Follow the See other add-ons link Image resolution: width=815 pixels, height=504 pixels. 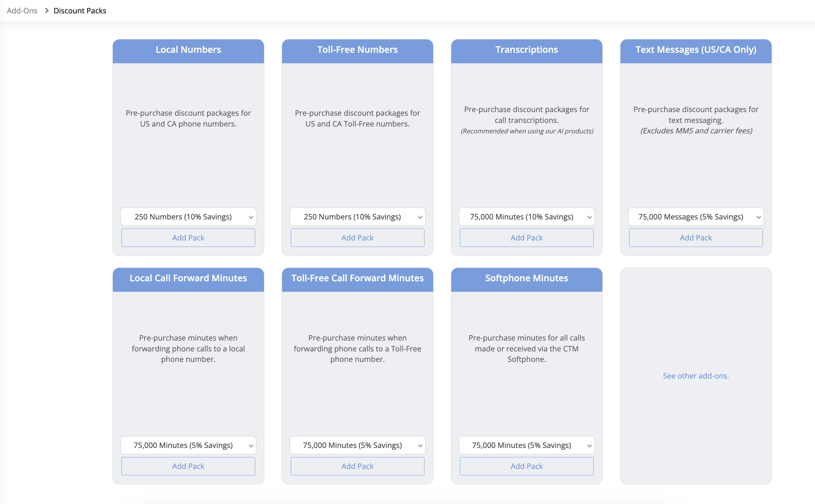point(696,376)
